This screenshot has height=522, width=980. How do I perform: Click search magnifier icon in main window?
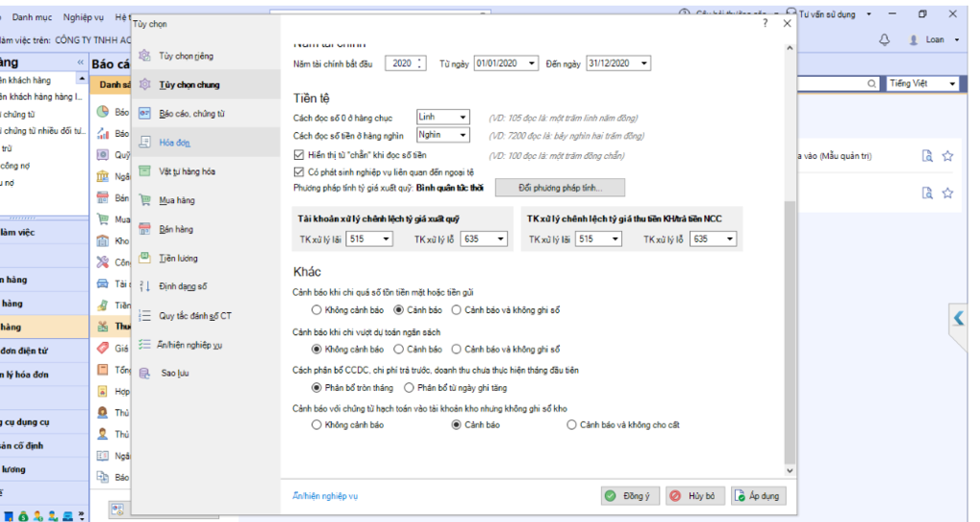(x=871, y=83)
